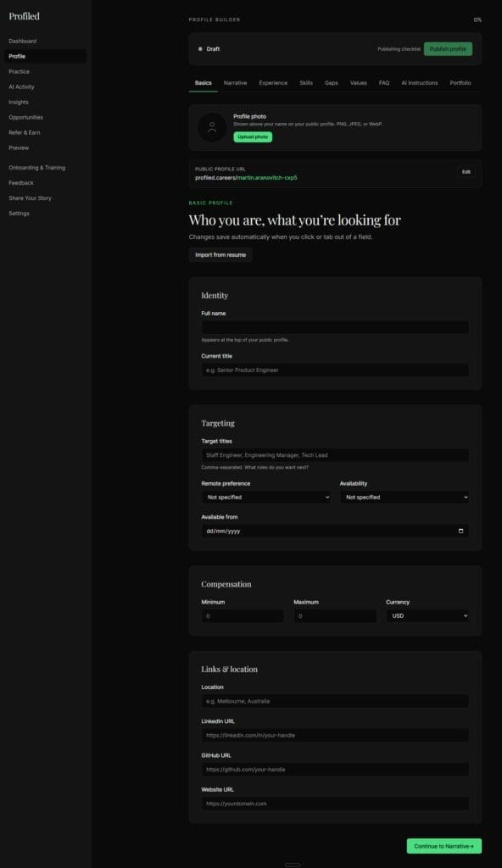The image size is (502, 868).
Task: Switch to the Basics tab
Action: 204,83
